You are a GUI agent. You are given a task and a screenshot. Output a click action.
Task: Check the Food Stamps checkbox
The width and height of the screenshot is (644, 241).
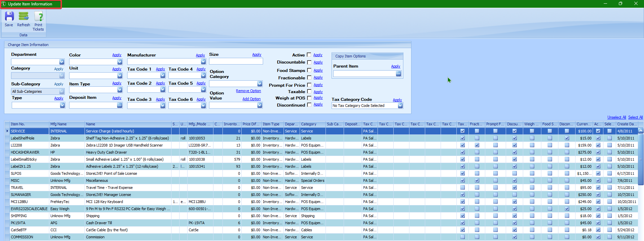point(309,70)
